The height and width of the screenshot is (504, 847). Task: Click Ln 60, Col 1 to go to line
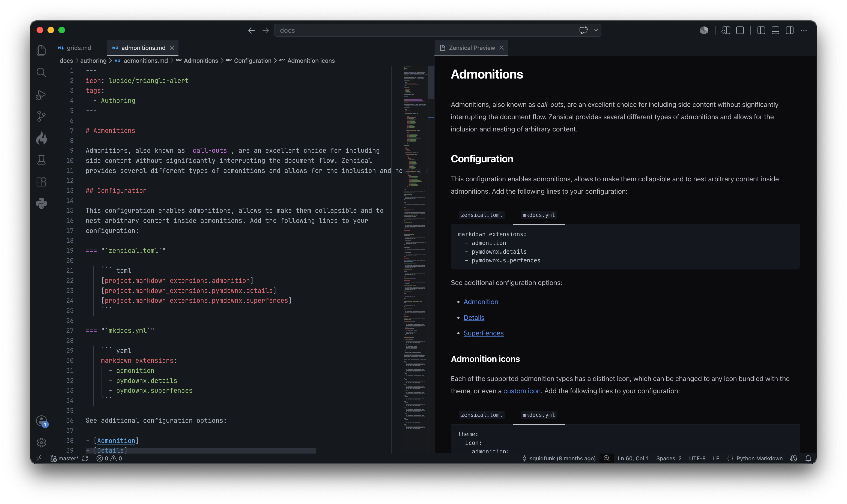(x=633, y=458)
